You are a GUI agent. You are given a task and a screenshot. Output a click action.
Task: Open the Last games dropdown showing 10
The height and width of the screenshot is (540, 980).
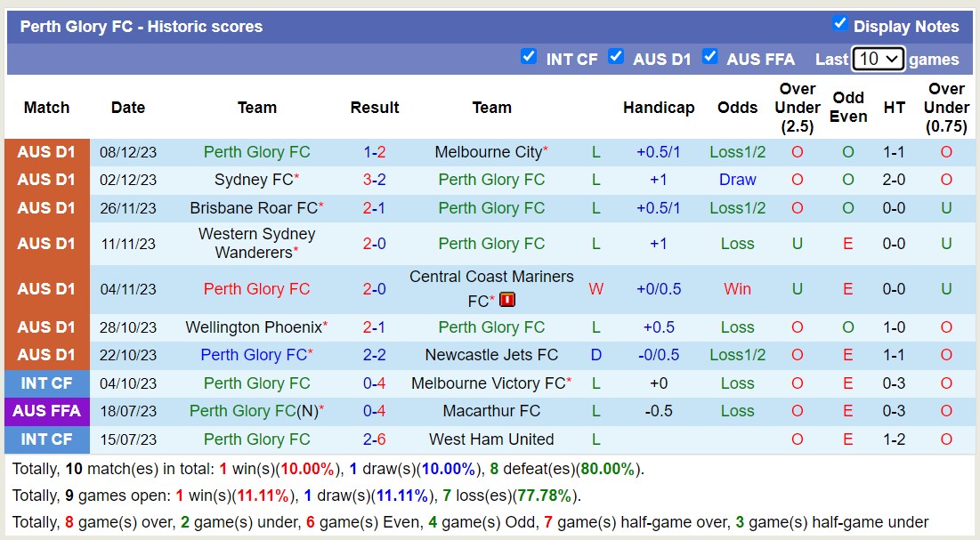click(x=878, y=58)
